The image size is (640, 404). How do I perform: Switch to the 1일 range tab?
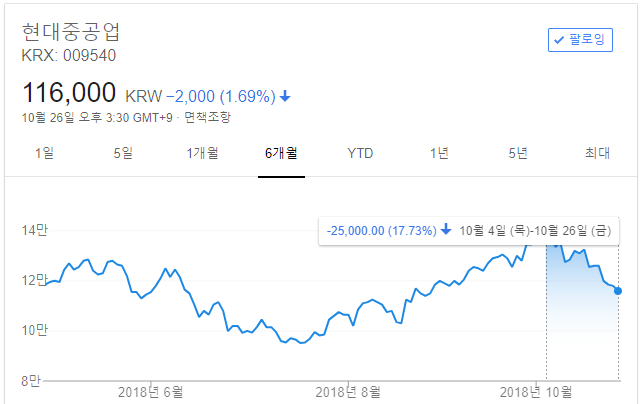tap(44, 153)
